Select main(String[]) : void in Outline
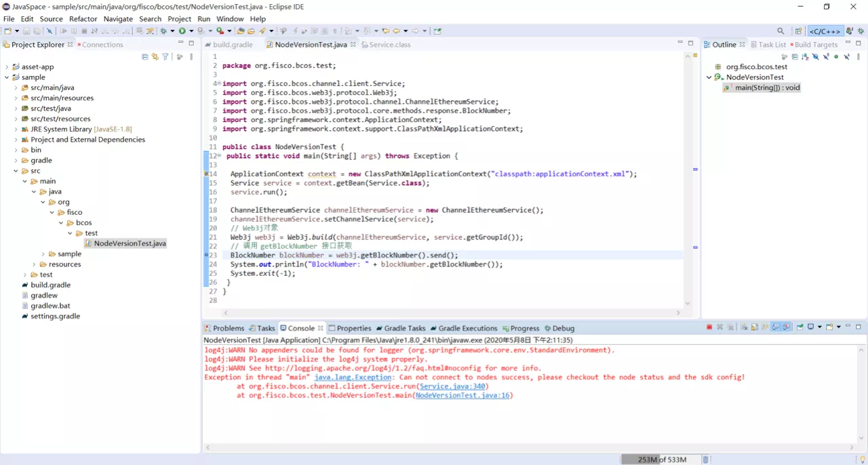Viewport: 868px width, 465px height. pos(762,87)
